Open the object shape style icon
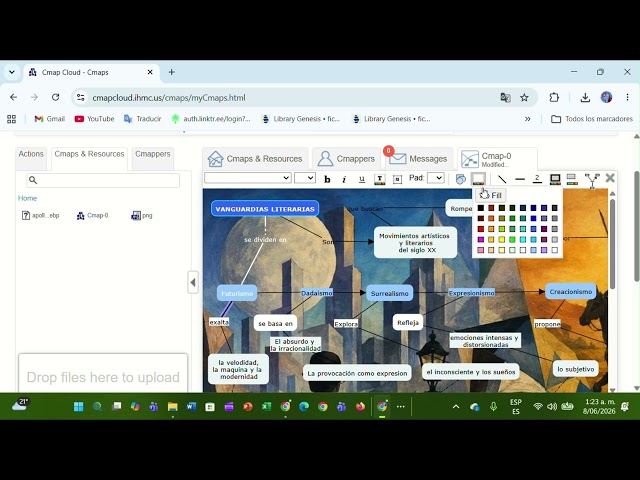 460,179
